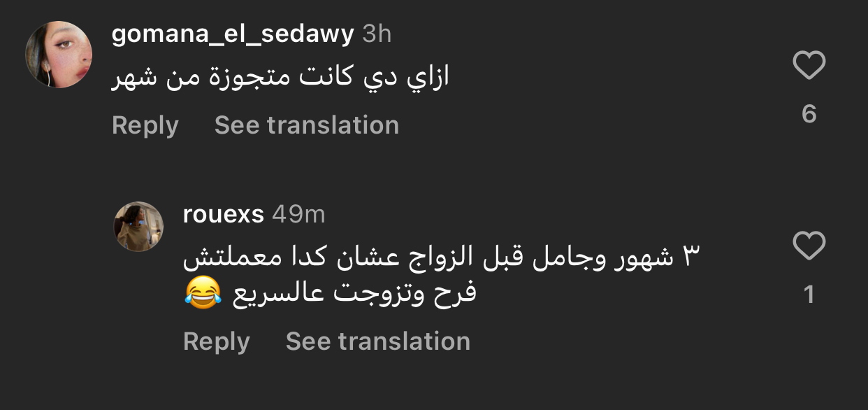Like gomana_el_sedawy's comment with the heart

click(x=809, y=66)
